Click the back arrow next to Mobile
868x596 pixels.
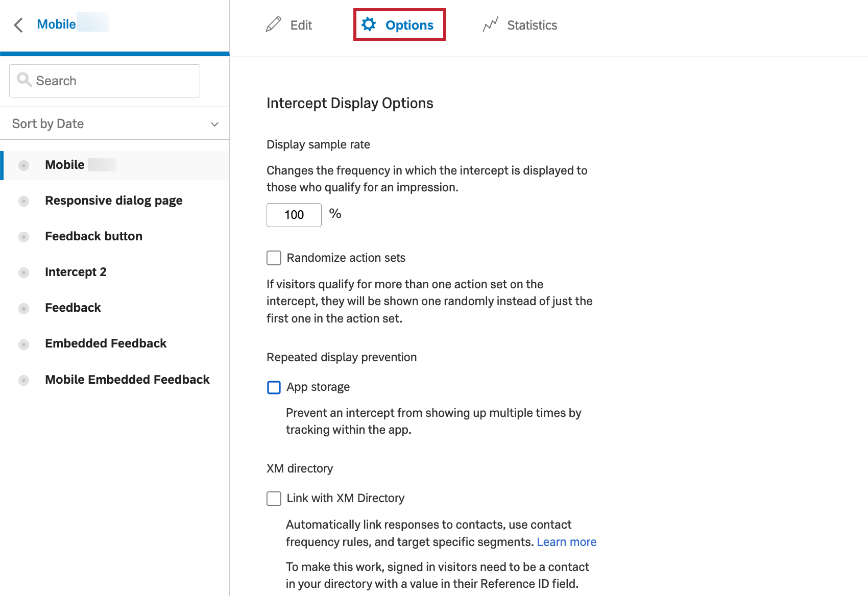point(18,25)
